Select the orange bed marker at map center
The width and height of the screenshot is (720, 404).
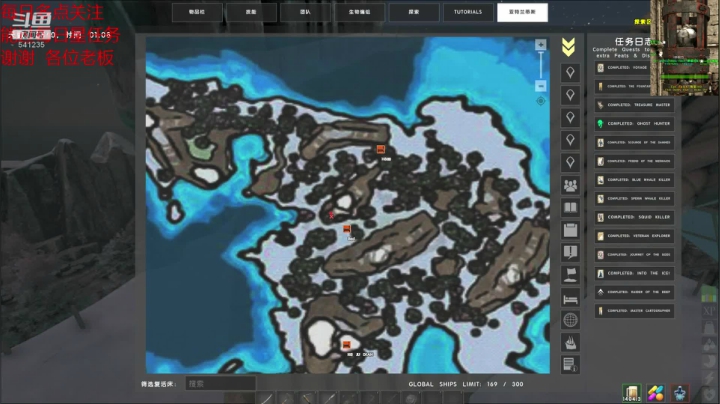347,229
